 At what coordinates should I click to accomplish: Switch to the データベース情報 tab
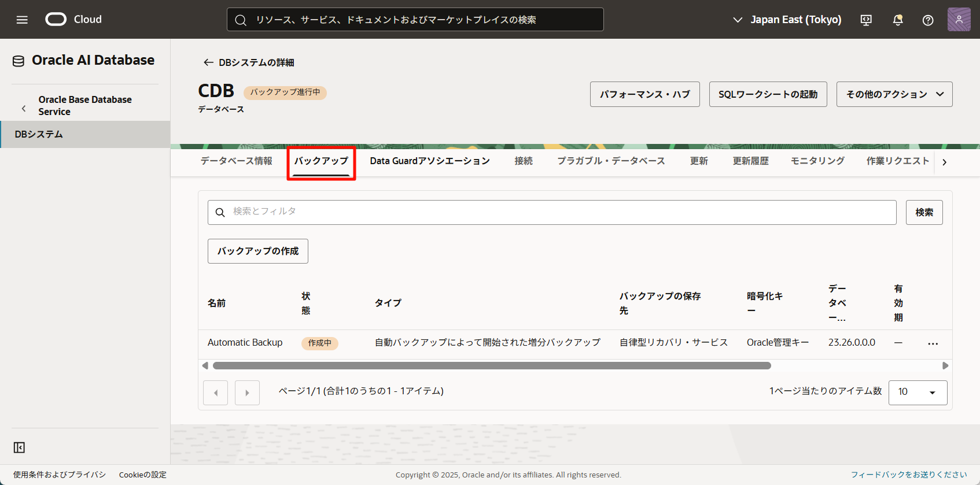tap(236, 161)
